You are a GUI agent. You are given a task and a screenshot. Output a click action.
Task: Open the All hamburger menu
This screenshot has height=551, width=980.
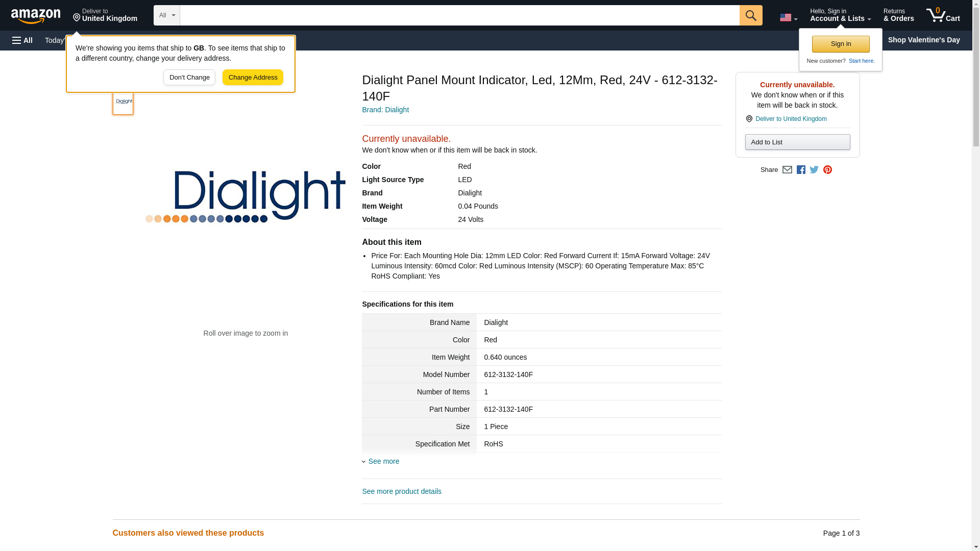pos(22,40)
